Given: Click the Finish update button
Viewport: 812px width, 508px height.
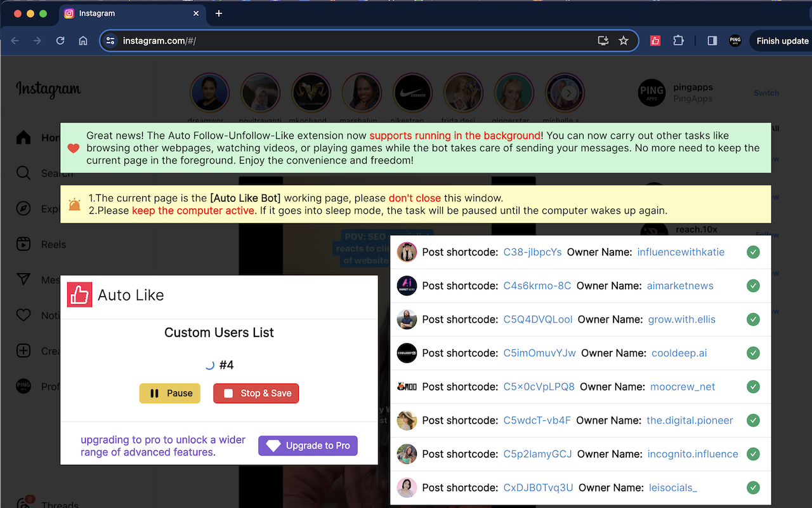Looking at the screenshot, I should [x=782, y=41].
